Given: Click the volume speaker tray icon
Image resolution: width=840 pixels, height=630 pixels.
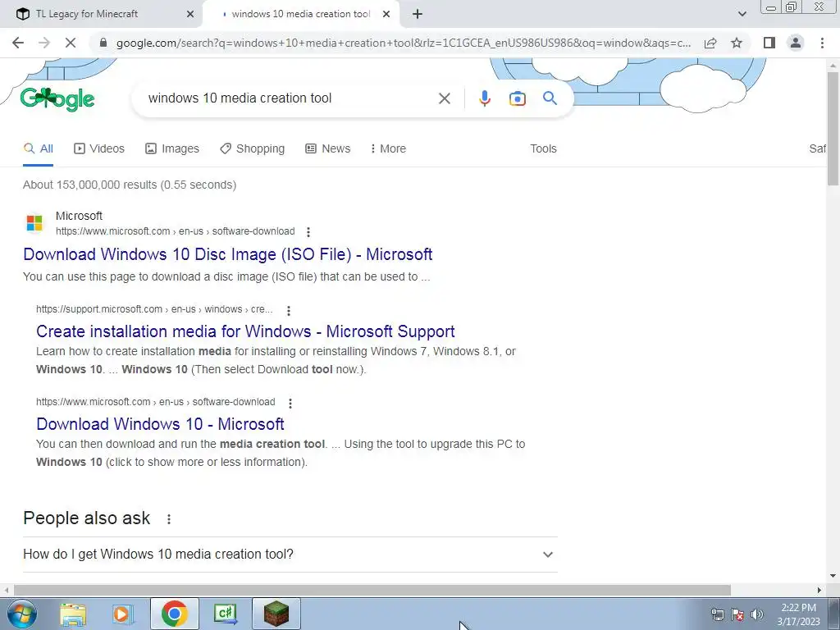Looking at the screenshot, I should (x=757, y=615).
